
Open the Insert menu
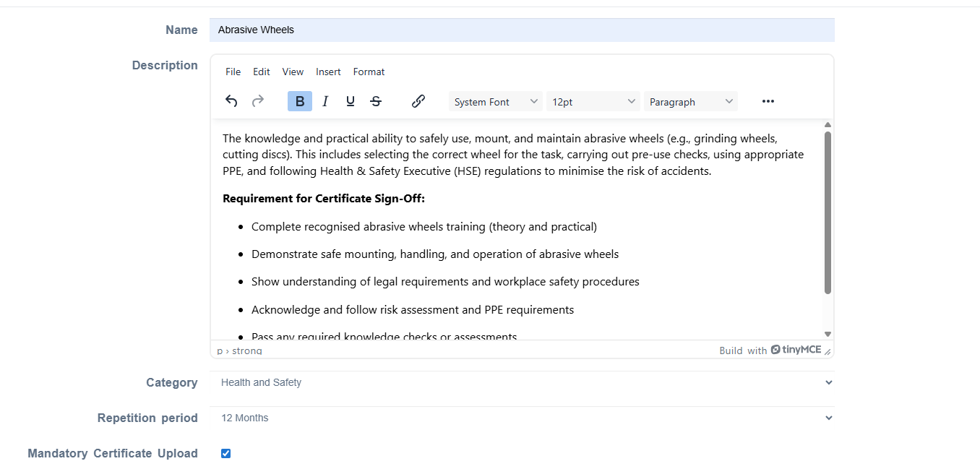pyautogui.click(x=328, y=72)
